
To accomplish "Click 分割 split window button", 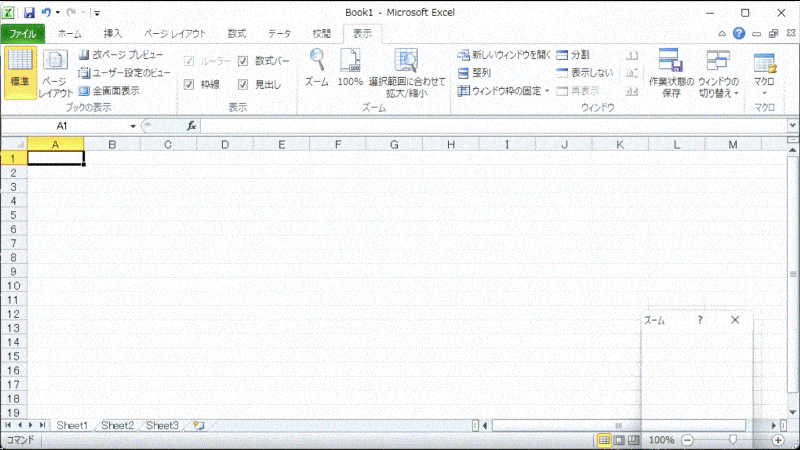I will 573,55.
